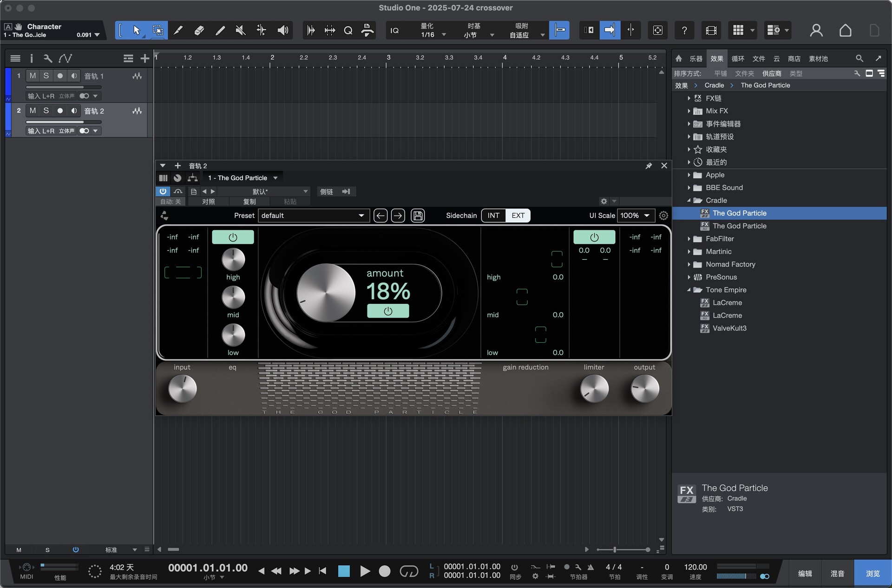Image resolution: width=892 pixels, height=588 pixels.
Task: Open plugin settings gear next to UI Scale
Action: click(663, 216)
